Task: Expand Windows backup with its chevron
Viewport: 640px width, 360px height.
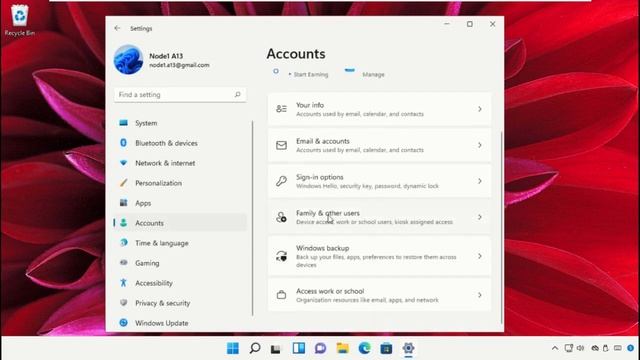Action: [480, 256]
